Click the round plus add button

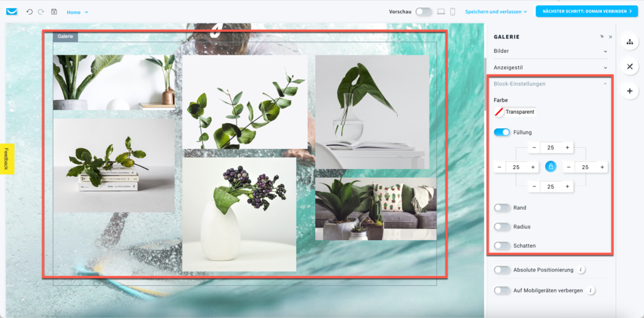tap(630, 91)
